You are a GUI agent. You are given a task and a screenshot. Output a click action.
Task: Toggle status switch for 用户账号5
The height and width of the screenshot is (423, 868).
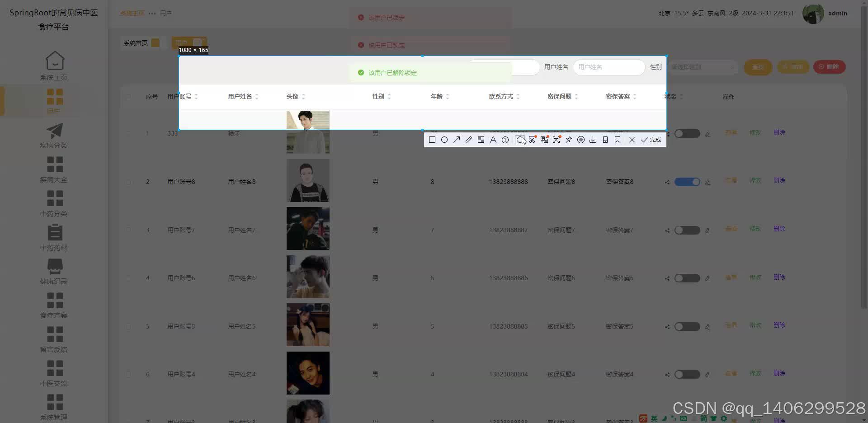click(687, 326)
